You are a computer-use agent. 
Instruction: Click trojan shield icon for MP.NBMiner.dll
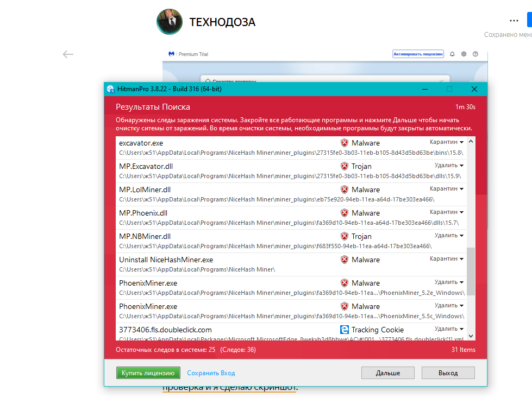click(x=345, y=236)
